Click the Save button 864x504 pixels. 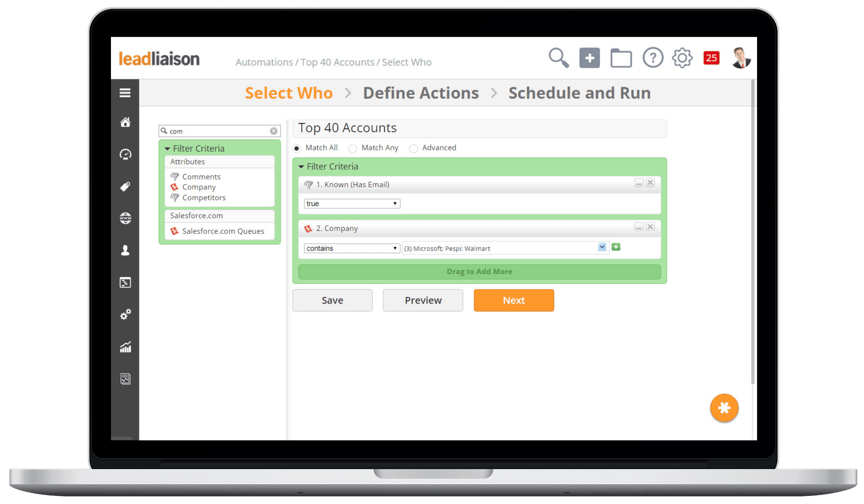tap(332, 300)
